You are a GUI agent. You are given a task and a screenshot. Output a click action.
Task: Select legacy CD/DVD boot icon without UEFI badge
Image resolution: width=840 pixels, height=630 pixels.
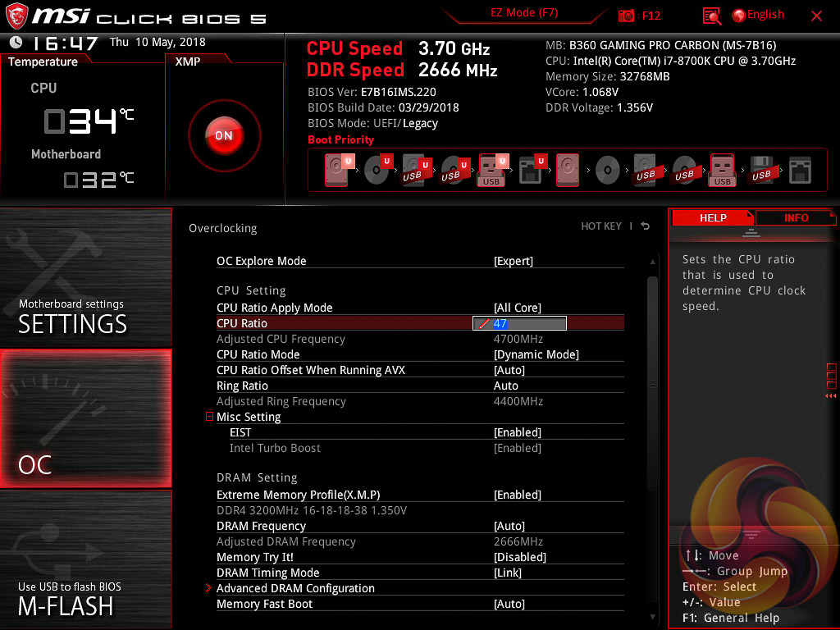[x=608, y=171]
